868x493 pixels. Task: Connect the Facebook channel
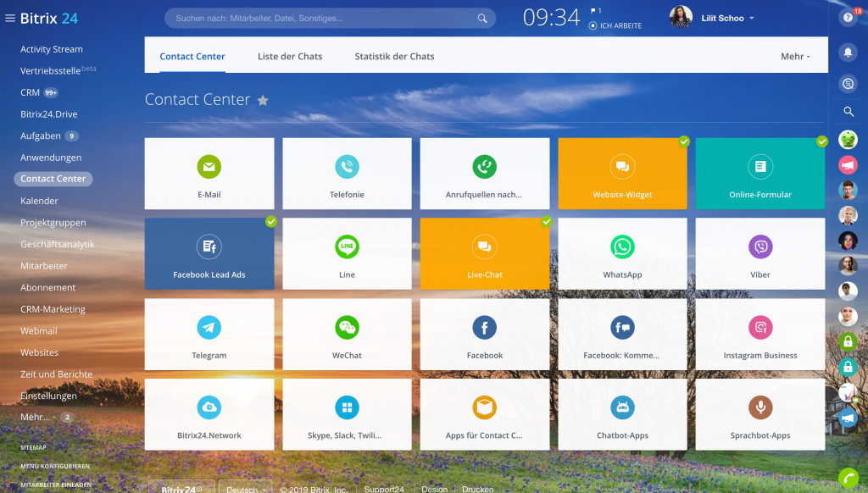[485, 335]
